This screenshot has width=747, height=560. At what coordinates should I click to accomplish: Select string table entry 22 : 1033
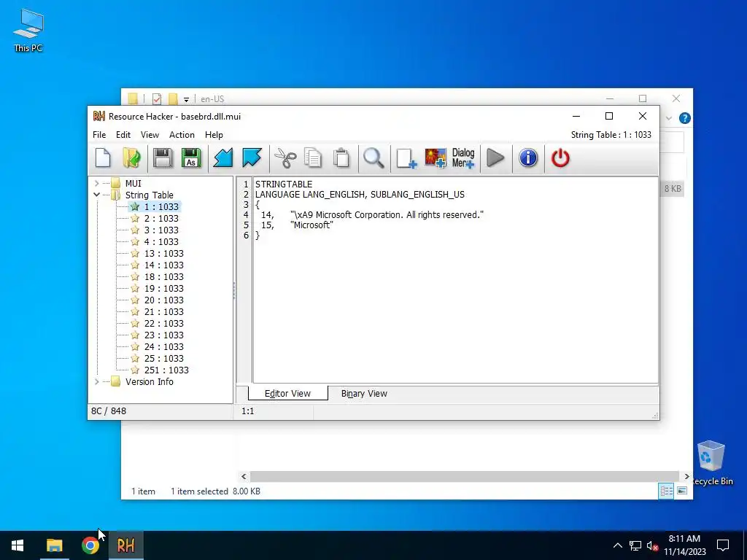163,323
